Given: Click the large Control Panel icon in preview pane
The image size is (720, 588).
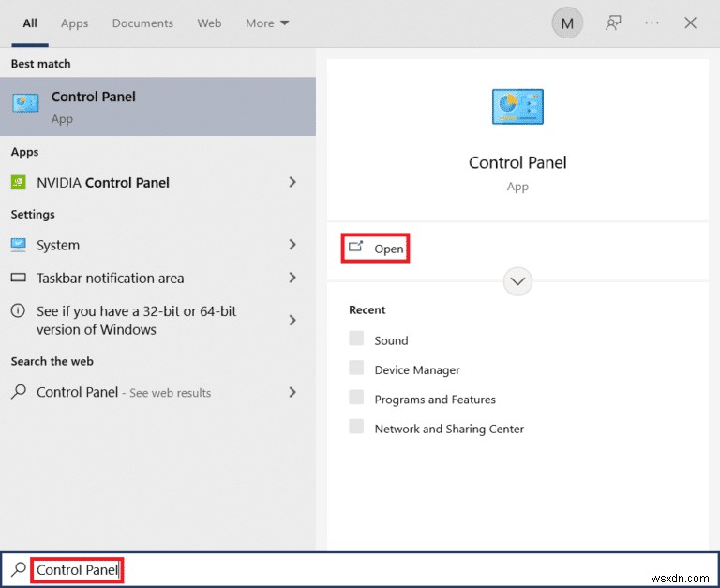Looking at the screenshot, I should 517,107.
